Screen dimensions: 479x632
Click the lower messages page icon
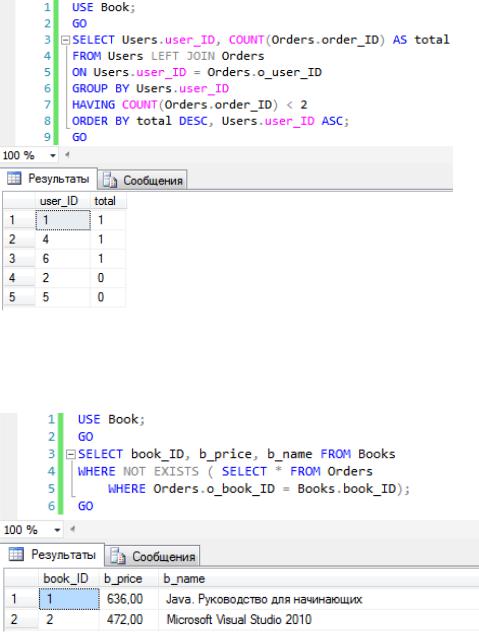118,556
